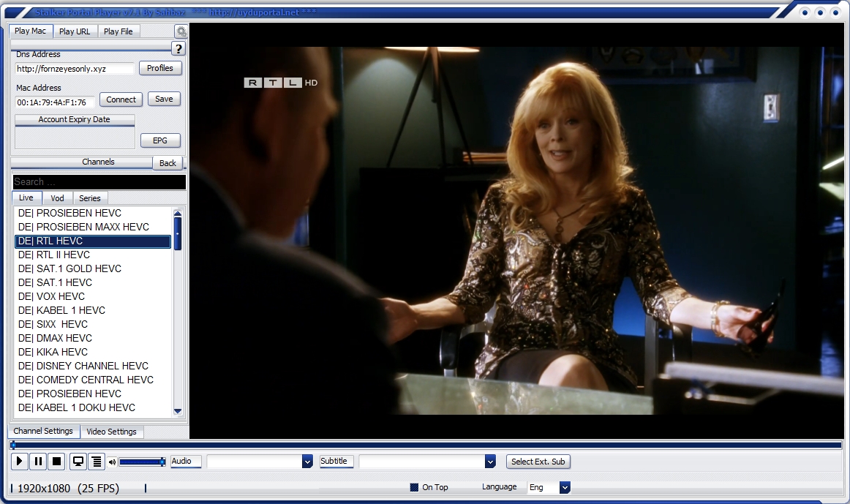Click the volume slider
This screenshot has width=850, height=504.
141,462
